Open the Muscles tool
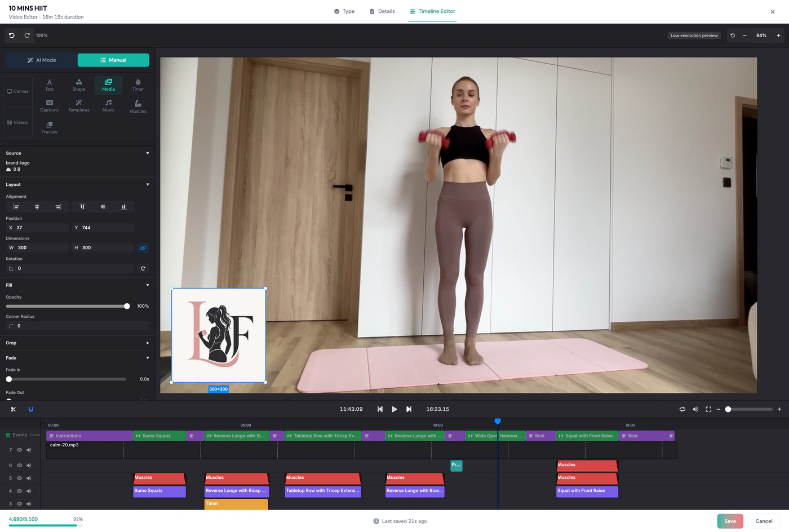The height and width of the screenshot is (532, 789). [x=138, y=107]
